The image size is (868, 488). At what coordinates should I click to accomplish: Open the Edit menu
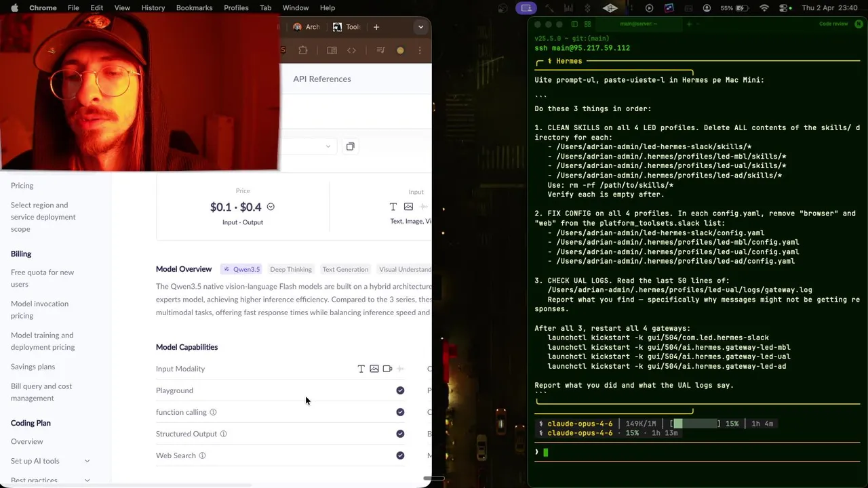pos(97,8)
